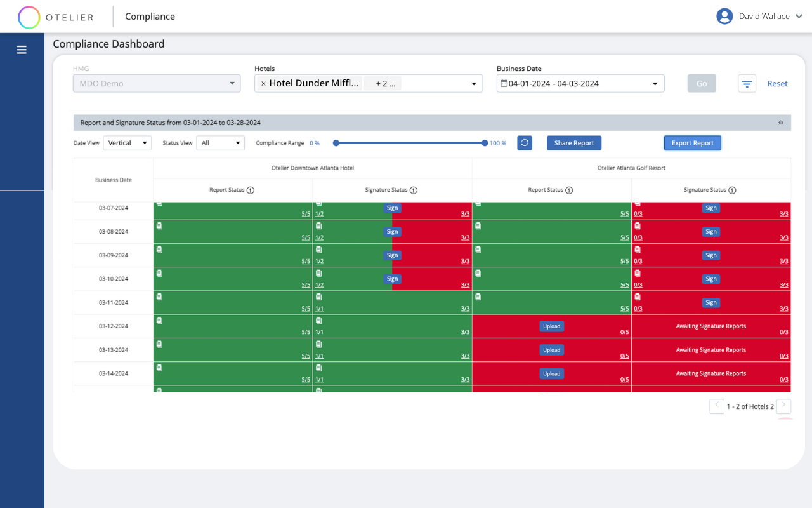Click Downtown Atlanta Report Status info icon
The height and width of the screenshot is (508, 812).
click(251, 190)
